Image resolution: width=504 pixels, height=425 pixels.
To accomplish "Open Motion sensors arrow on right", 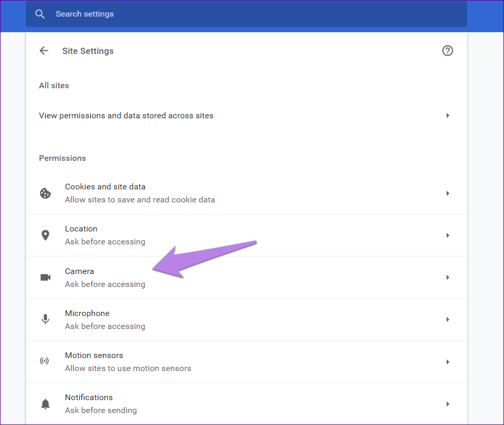I will click(x=447, y=362).
